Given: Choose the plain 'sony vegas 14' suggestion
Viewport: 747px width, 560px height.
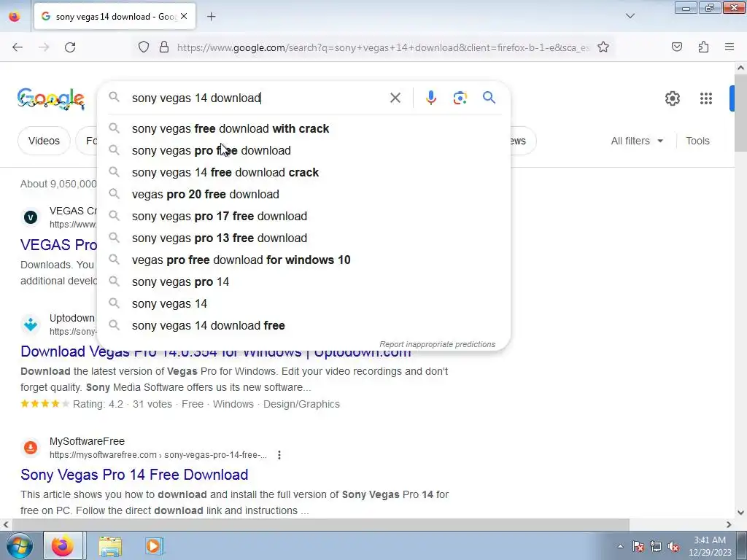Looking at the screenshot, I should (304, 304).
